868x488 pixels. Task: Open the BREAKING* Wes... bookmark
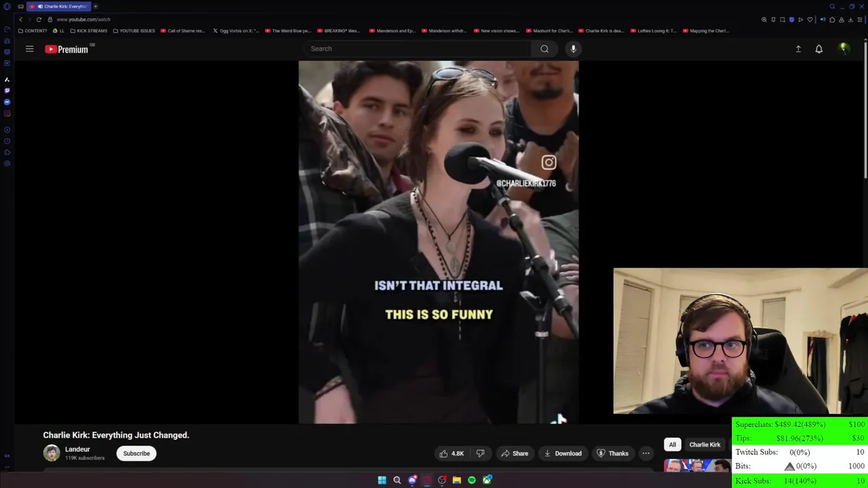(x=339, y=30)
